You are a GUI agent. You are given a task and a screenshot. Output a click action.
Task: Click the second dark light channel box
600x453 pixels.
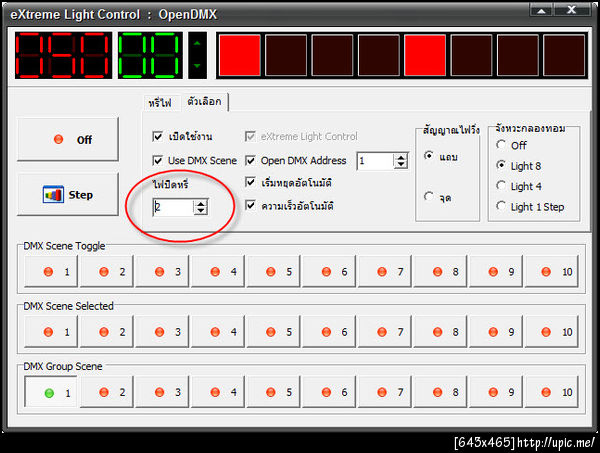click(x=286, y=55)
